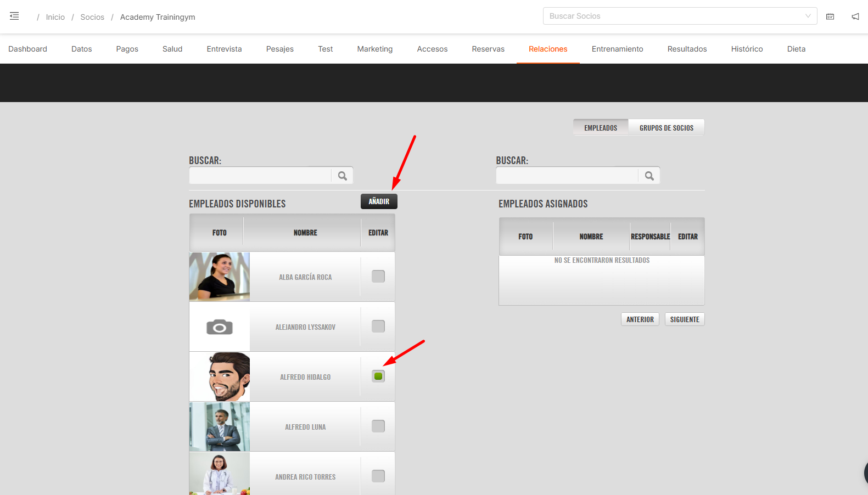Screen dimensions: 868x495
Task: Check the box for Alba García Roca
Action: click(378, 277)
